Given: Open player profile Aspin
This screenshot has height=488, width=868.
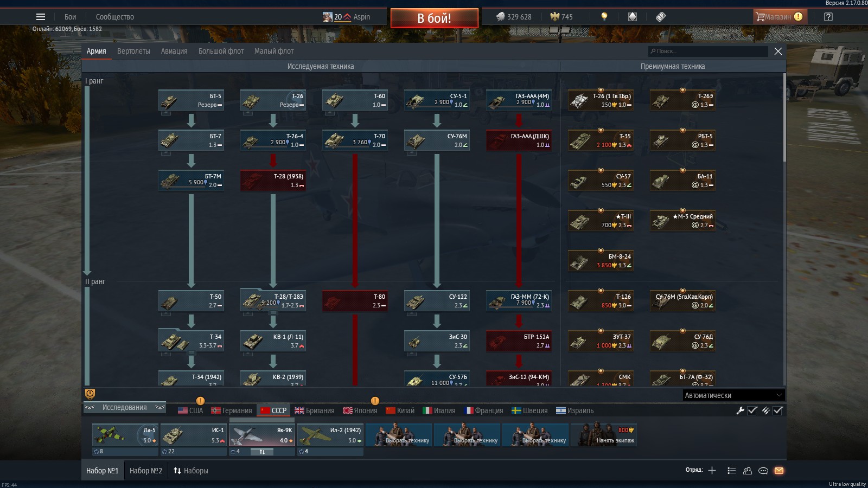Looking at the screenshot, I should tap(347, 17).
